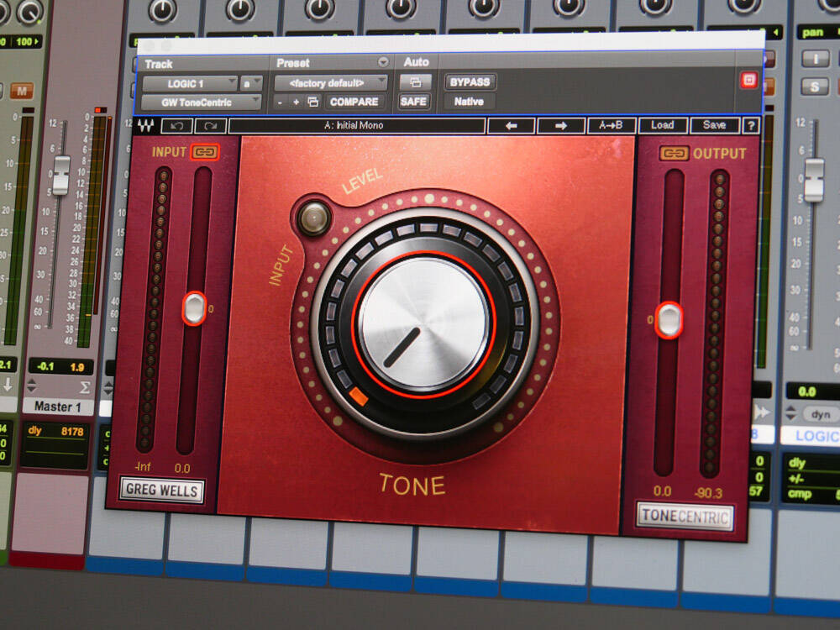This screenshot has height=630, width=840.
Task: Mute the channel with the orange M button
Action: tap(22, 91)
